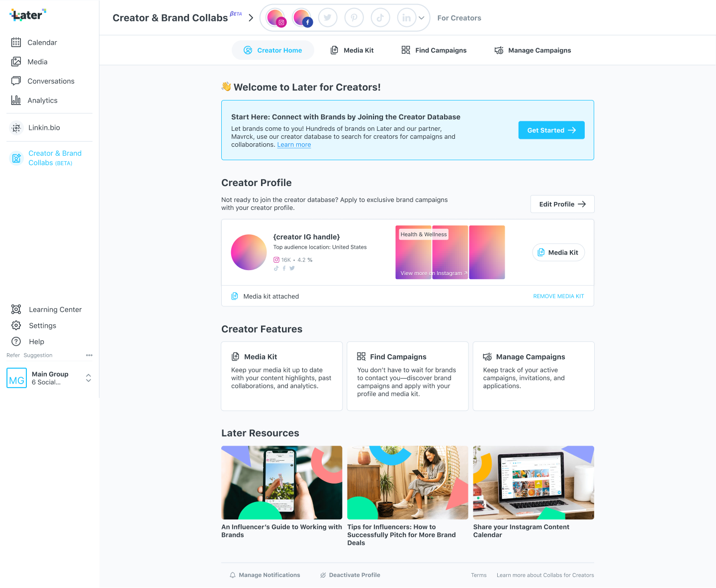Click the MG group avatar
This screenshot has width=716, height=588.
pyautogui.click(x=16, y=378)
